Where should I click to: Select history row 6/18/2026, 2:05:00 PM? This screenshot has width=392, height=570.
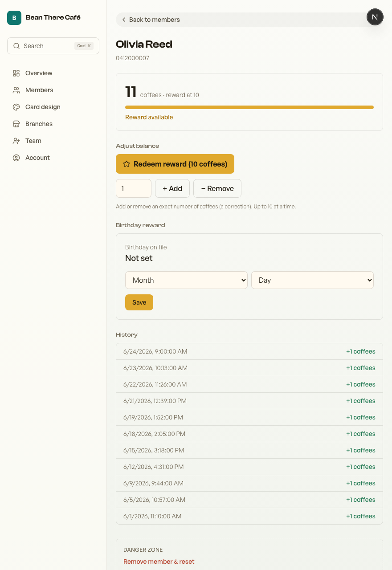point(249,434)
